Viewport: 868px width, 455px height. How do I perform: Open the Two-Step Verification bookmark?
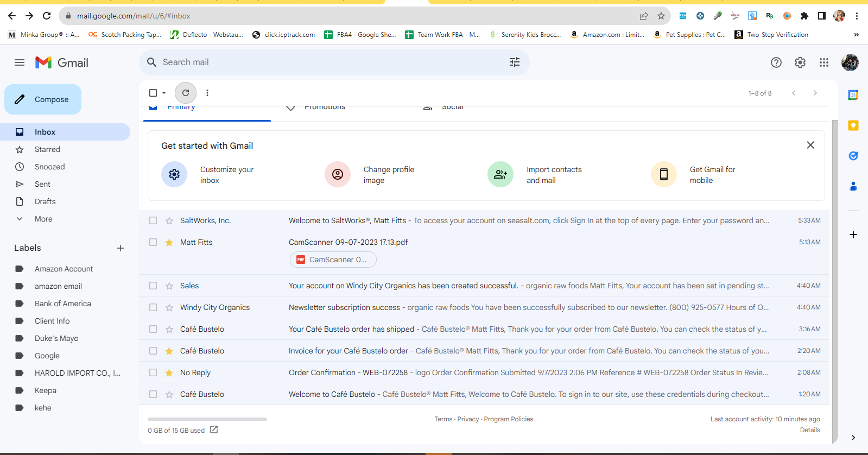coord(771,35)
